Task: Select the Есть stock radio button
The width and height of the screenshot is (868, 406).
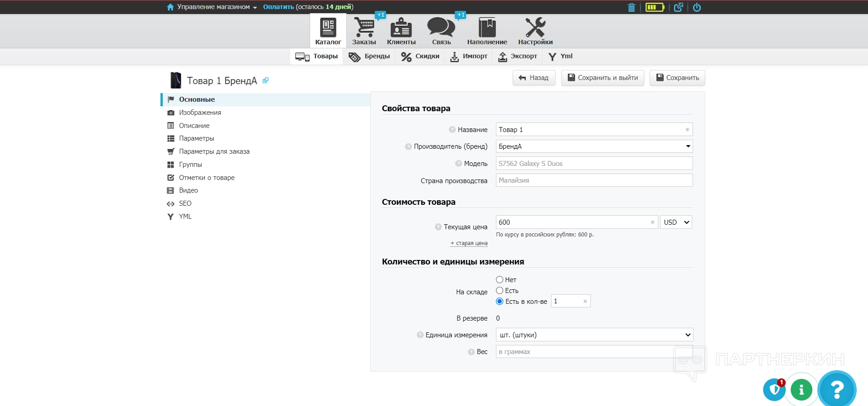Action: tap(500, 291)
